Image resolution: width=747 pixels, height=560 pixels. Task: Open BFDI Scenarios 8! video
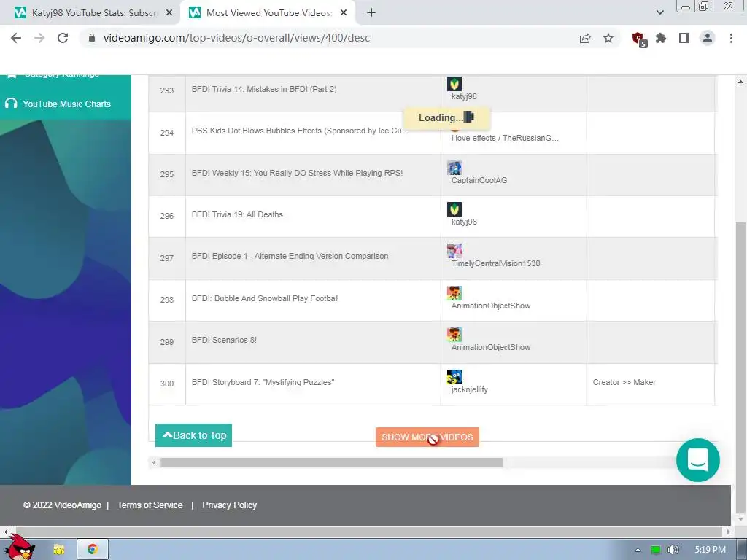point(224,340)
